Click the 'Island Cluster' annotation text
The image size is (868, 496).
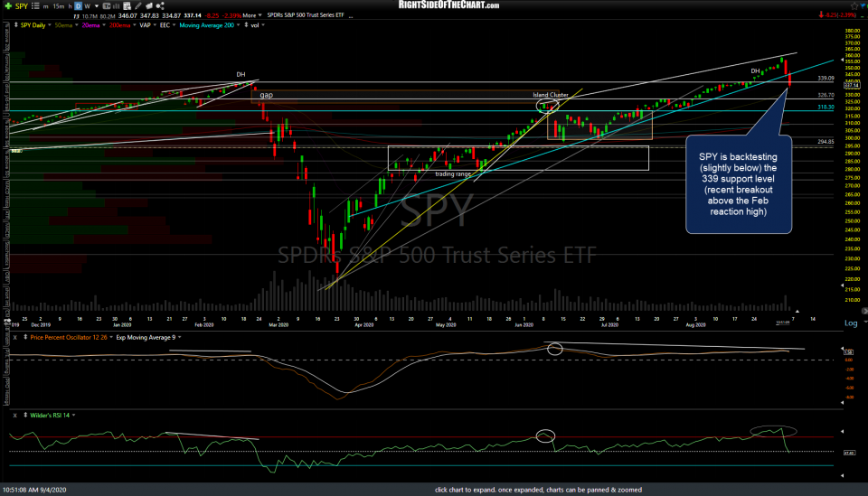pos(551,95)
